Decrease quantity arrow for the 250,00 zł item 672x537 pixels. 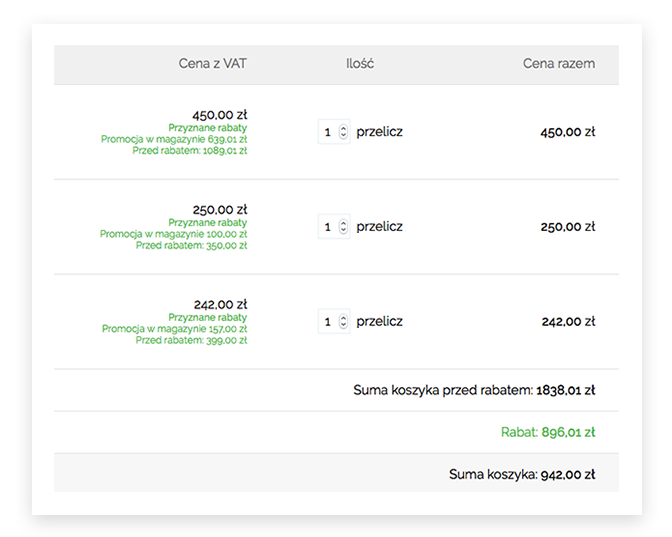(343, 230)
